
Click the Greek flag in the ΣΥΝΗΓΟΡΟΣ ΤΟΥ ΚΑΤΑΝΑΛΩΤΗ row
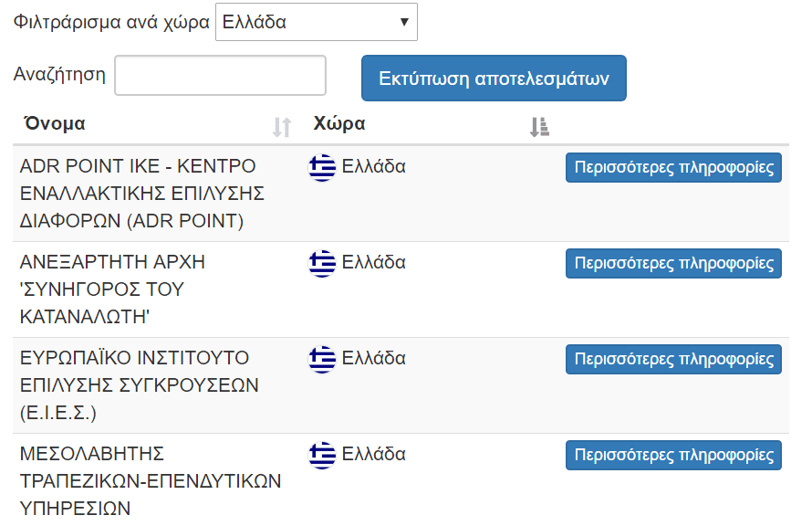click(322, 263)
